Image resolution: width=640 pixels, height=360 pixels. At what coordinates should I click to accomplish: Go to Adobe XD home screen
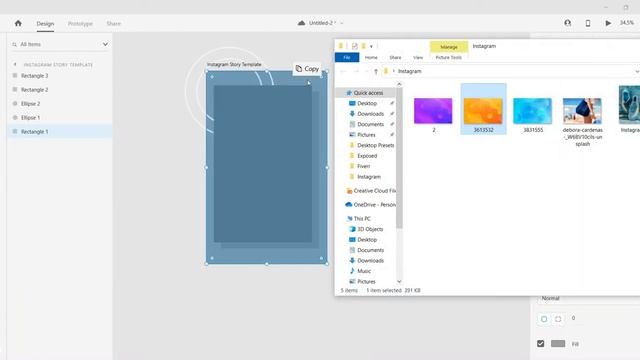click(18, 23)
